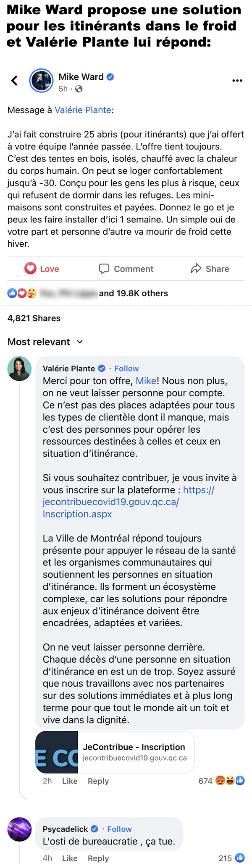Follow Valérie Plante from her comment
This screenshot has height=868, width=252.
(x=126, y=369)
